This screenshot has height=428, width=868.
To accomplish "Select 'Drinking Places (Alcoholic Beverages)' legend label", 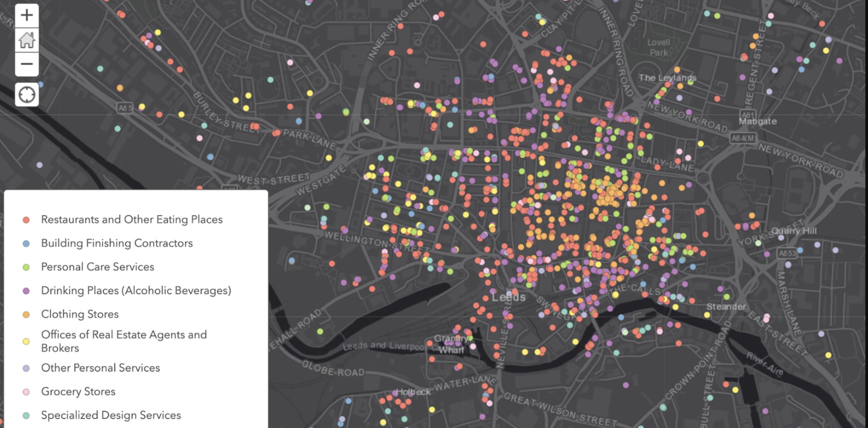I will pos(136,290).
